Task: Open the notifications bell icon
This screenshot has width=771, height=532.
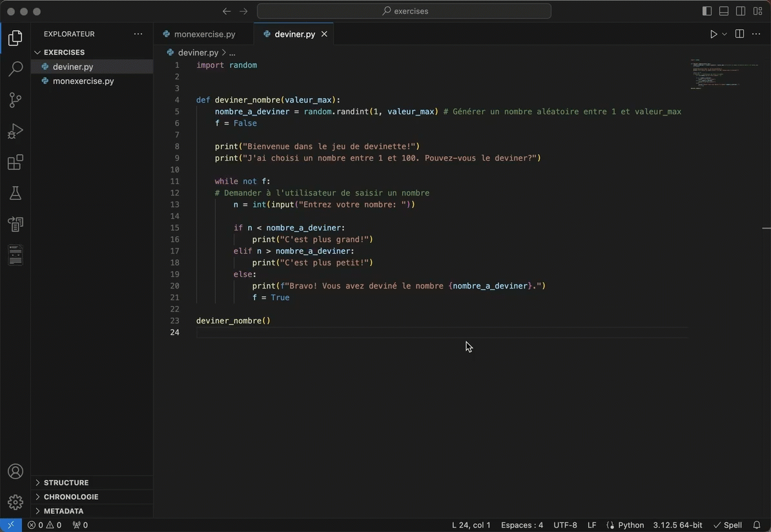Action: click(x=757, y=525)
